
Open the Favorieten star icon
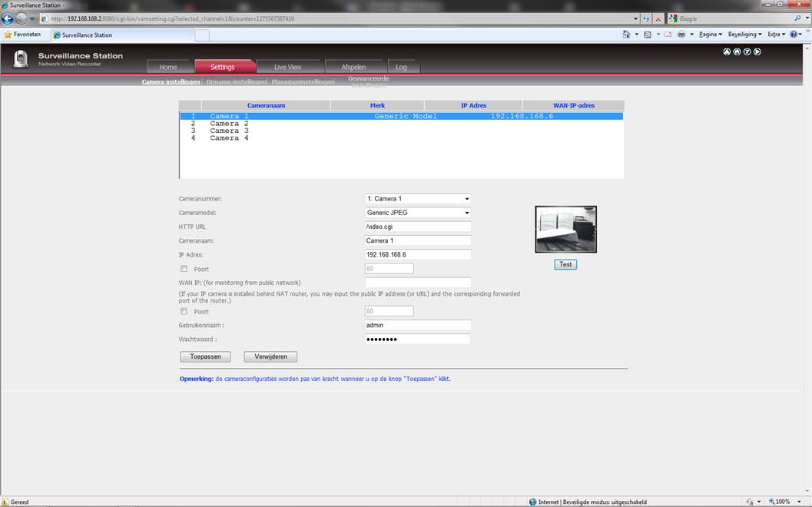(x=8, y=35)
